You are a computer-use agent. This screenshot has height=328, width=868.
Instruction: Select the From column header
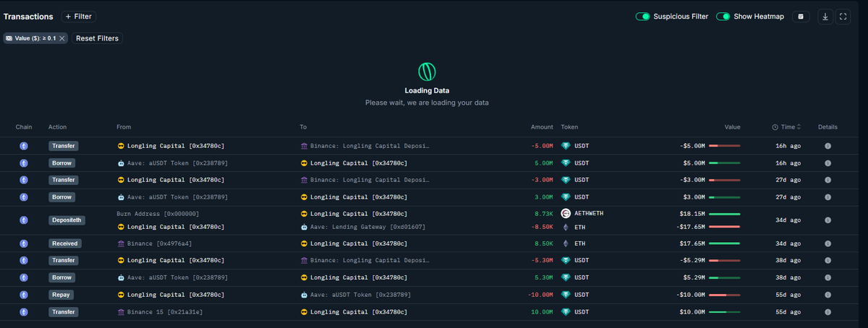click(x=124, y=127)
